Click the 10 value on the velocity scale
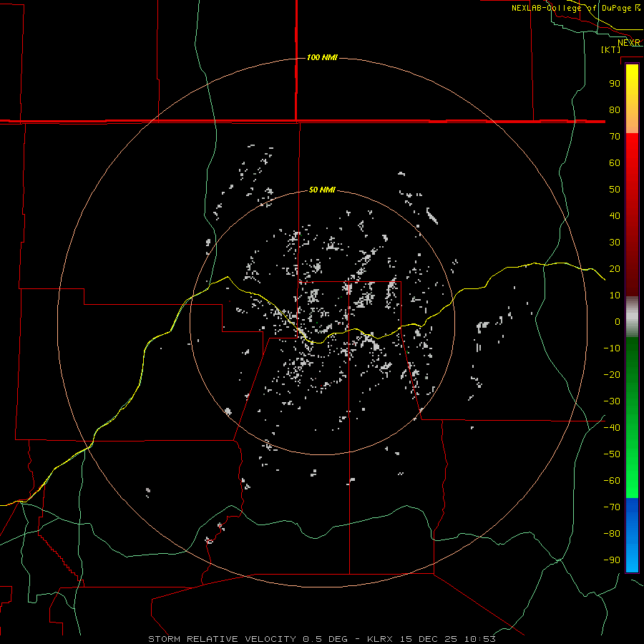The width and height of the screenshot is (644, 644). 615,296
